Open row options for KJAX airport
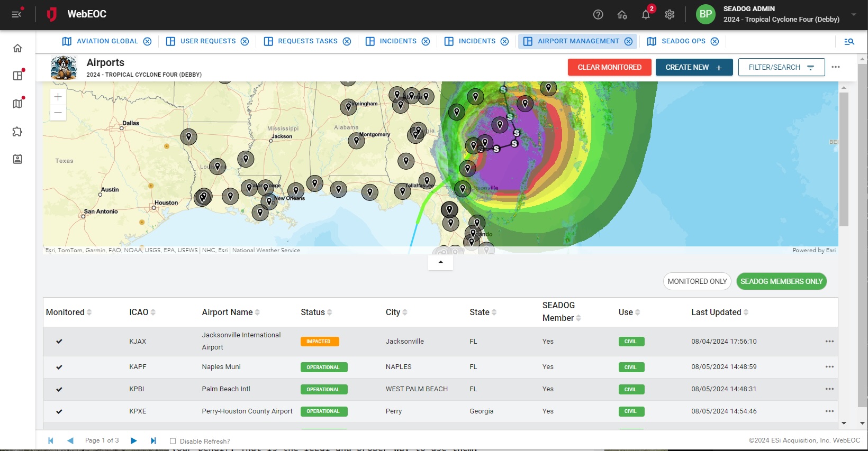This screenshot has height=451, width=868. (829, 342)
